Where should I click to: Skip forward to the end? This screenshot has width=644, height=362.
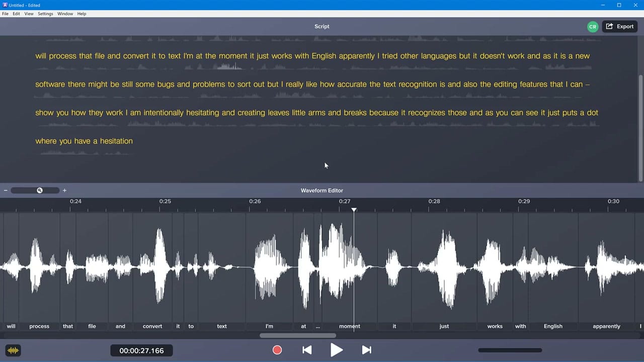tap(366, 350)
